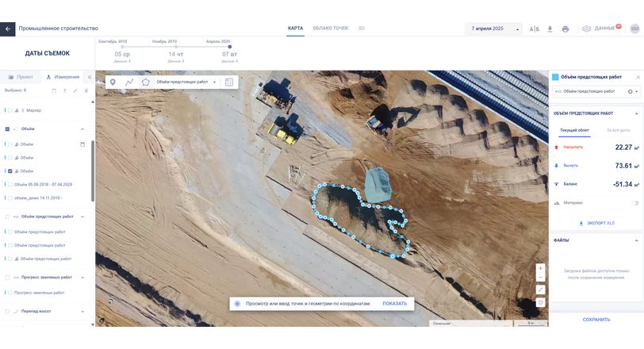
Task: Collapse the ФАЙЛЫ section
Action: (638, 240)
